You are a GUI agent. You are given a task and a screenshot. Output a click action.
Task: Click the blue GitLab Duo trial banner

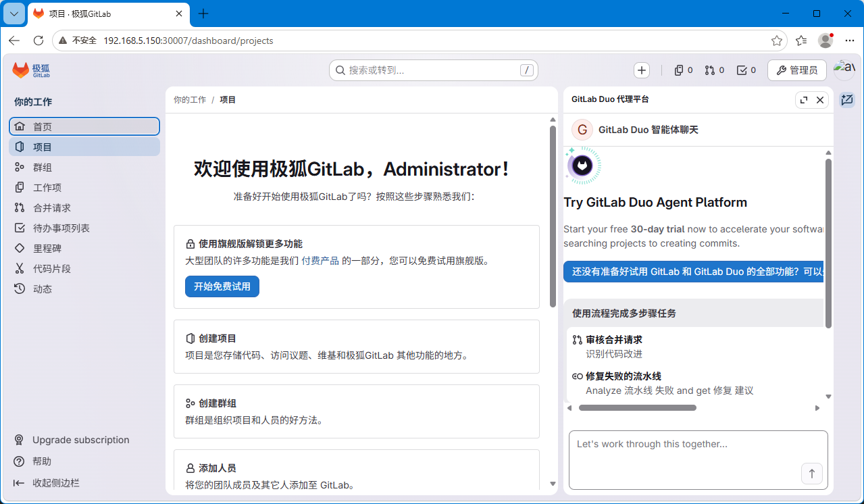(x=694, y=272)
